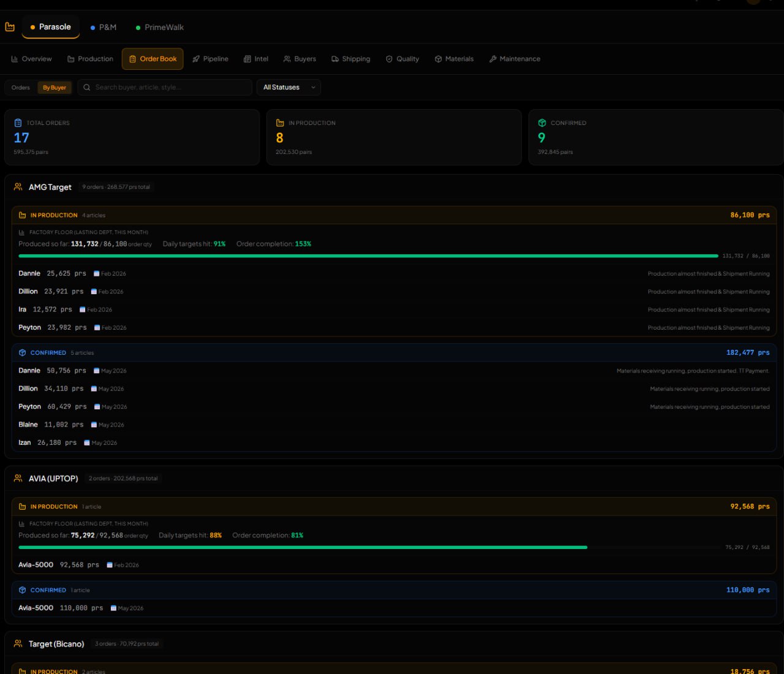Image resolution: width=784 pixels, height=674 pixels.
Task: Click the Total Orders clipboard icon
Action: (18, 123)
